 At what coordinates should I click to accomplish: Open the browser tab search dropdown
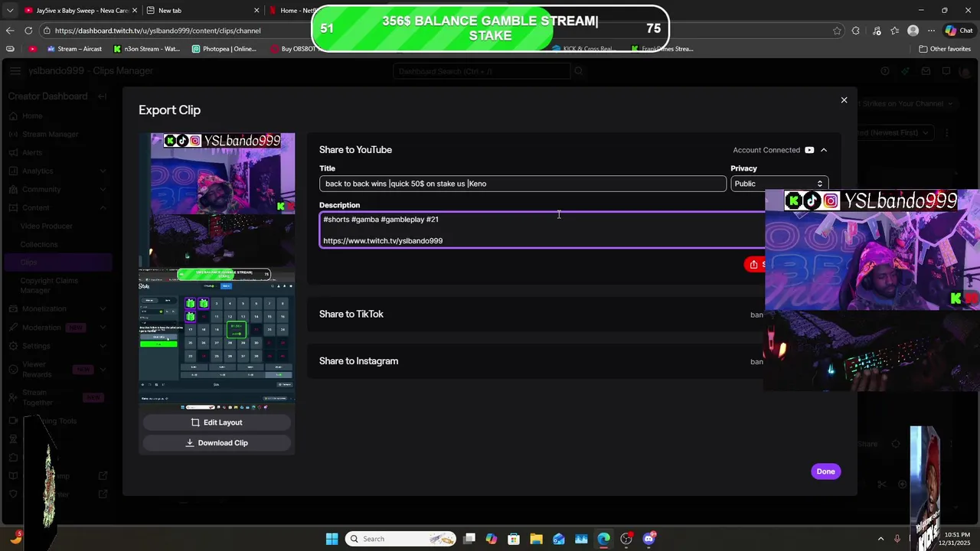point(9,11)
